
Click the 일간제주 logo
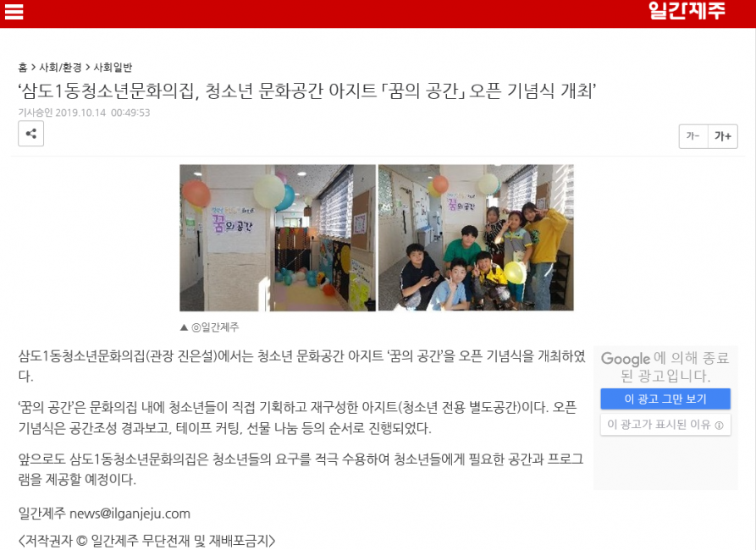687,11
